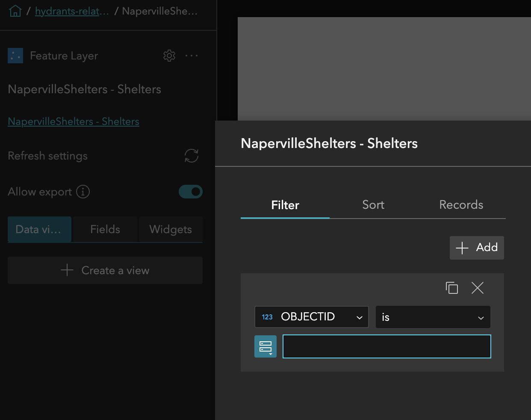The width and height of the screenshot is (531, 420).
Task: Click the refresh settings icon
Action: pos(191,156)
